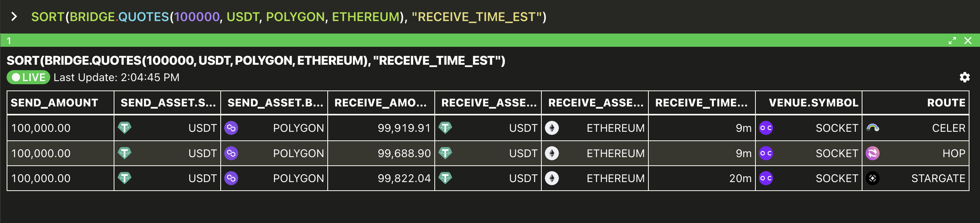
Task: Click the Ethereum icon in the second row
Action: coord(552,153)
